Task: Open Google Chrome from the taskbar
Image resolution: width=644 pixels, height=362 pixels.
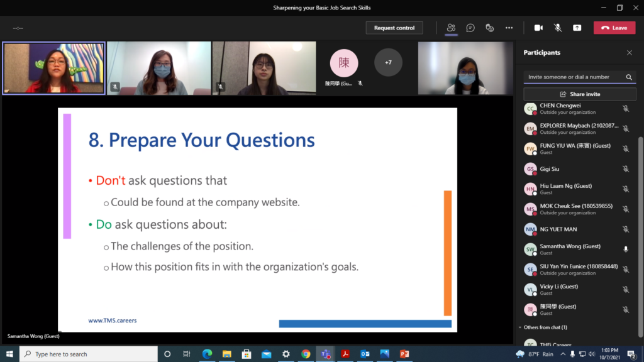Action: click(306, 354)
